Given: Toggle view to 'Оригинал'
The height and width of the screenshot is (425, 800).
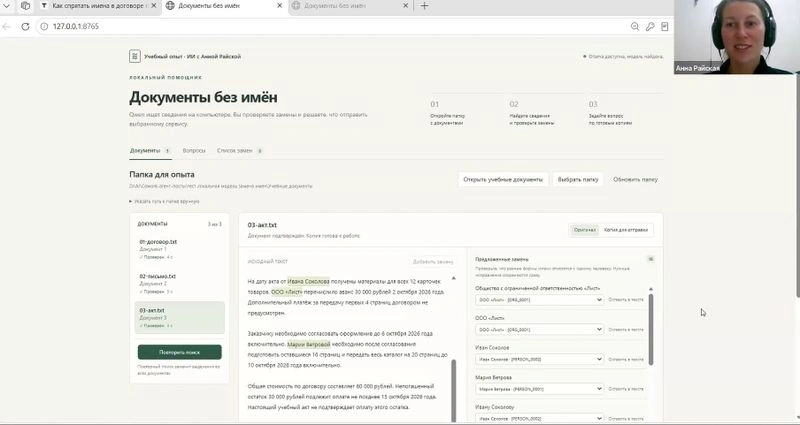Looking at the screenshot, I should [x=585, y=230].
